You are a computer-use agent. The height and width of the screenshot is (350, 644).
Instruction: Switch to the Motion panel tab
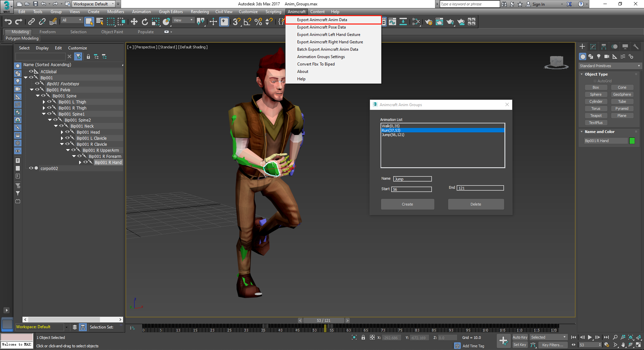[614, 47]
